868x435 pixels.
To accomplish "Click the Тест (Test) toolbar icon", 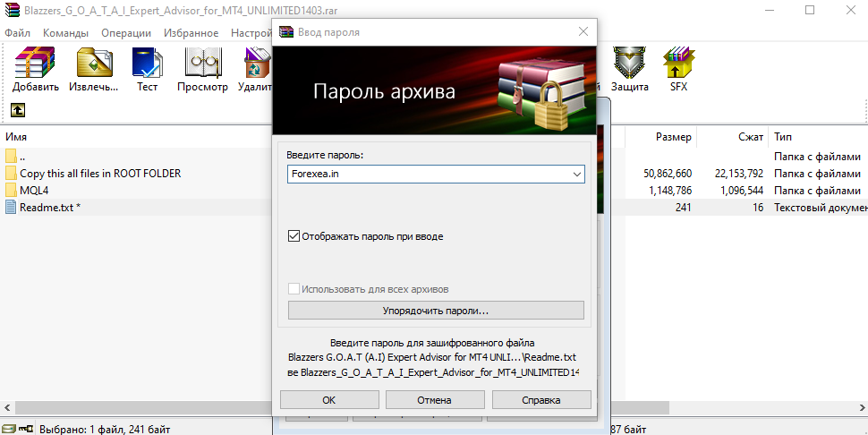I will click(x=148, y=70).
